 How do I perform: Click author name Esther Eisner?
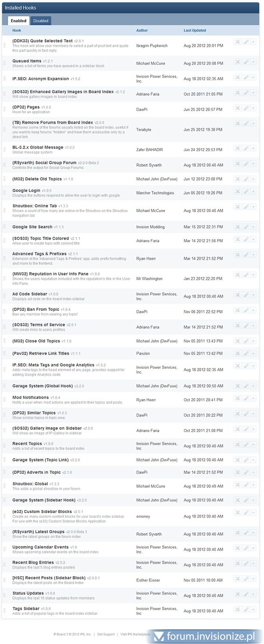(x=148, y=580)
